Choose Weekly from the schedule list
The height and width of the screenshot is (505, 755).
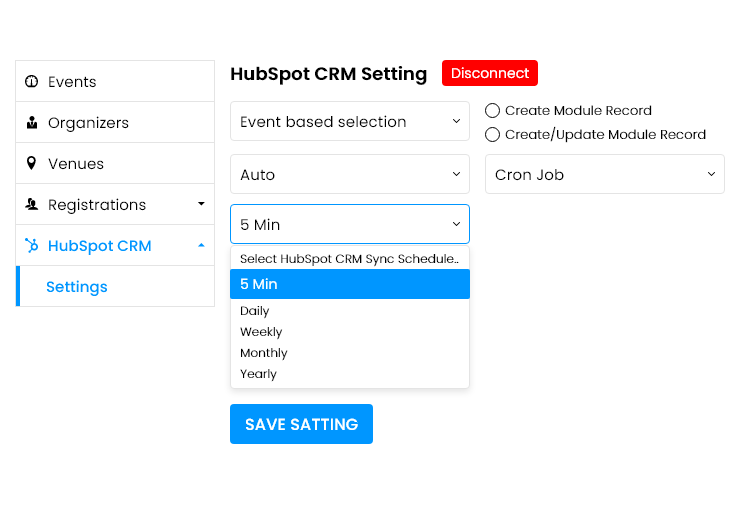350,332
